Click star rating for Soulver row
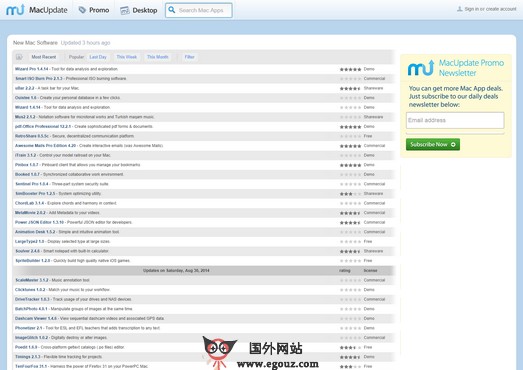This screenshot has width=523, height=370. [x=350, y=251]
